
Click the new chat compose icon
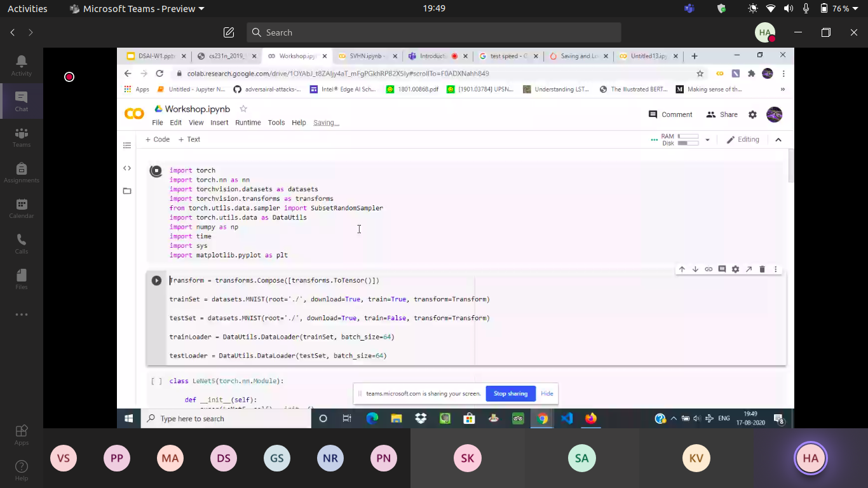229,32
